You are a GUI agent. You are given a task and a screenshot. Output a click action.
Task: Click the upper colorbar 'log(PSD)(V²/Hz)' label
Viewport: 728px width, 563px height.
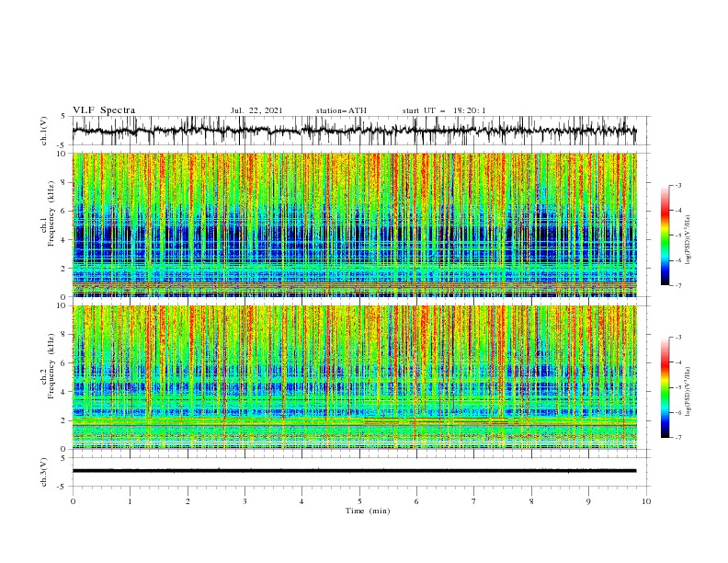point(688,240)
